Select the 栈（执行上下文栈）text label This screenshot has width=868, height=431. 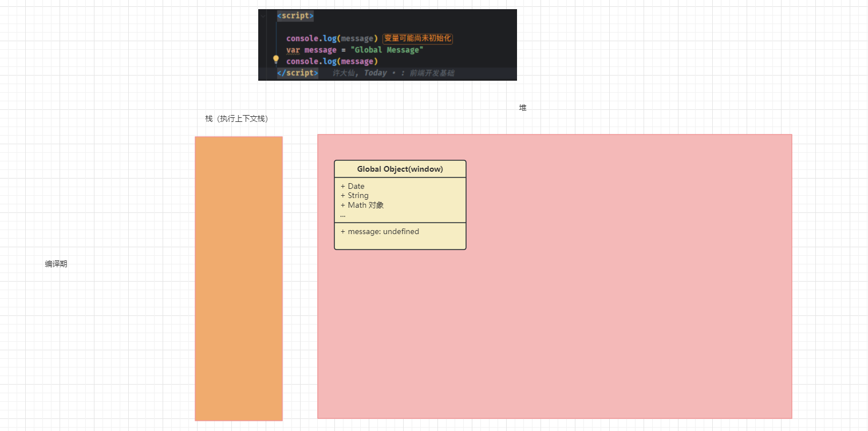tap(237, 118)
